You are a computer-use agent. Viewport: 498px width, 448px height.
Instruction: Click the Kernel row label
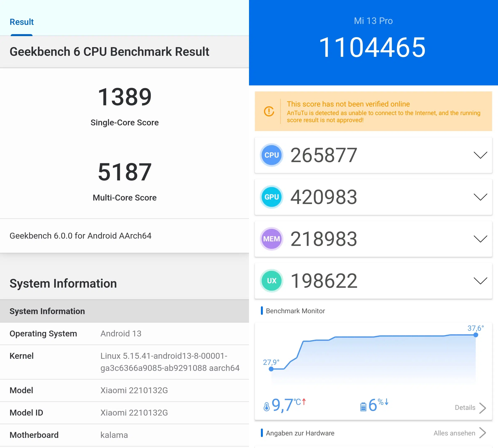21,356
